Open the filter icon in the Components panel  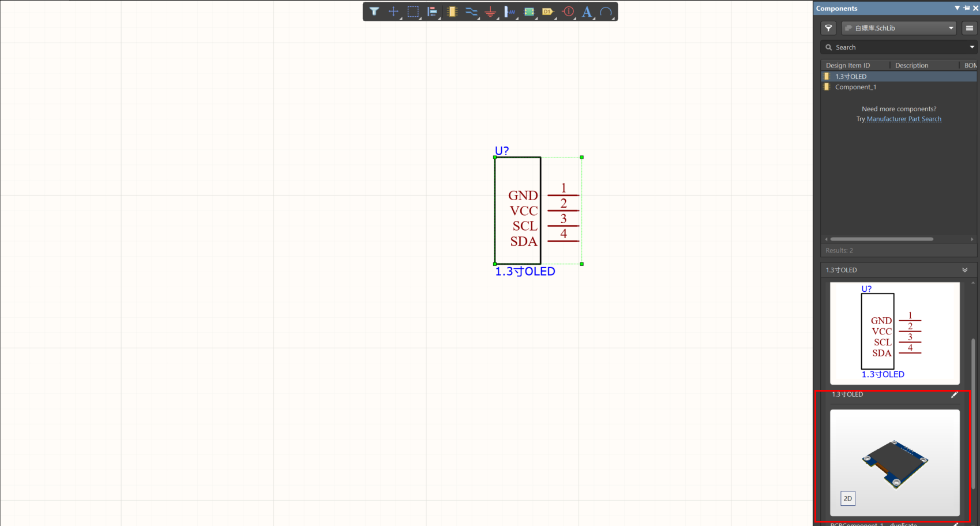[x=828, y=28]
